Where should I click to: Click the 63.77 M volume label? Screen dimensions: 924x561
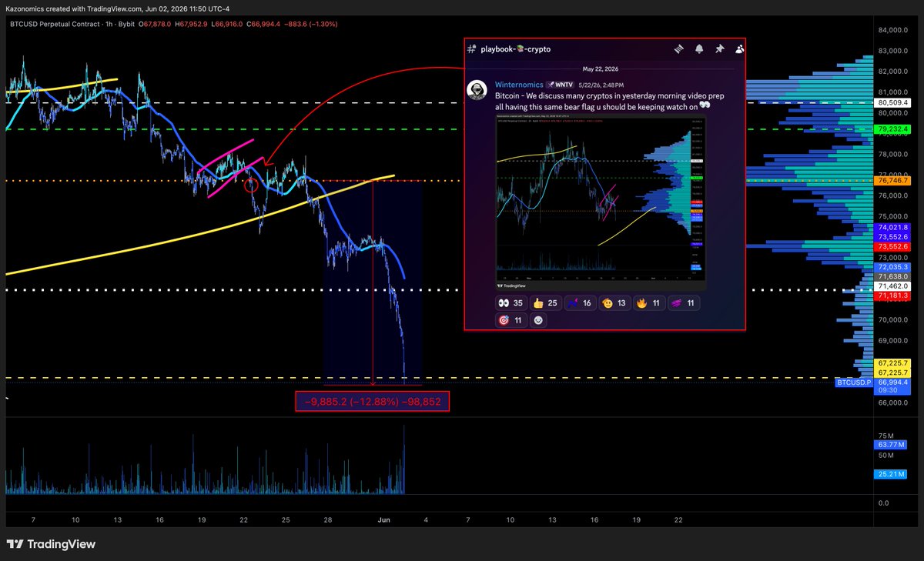(x=890, y=445)
